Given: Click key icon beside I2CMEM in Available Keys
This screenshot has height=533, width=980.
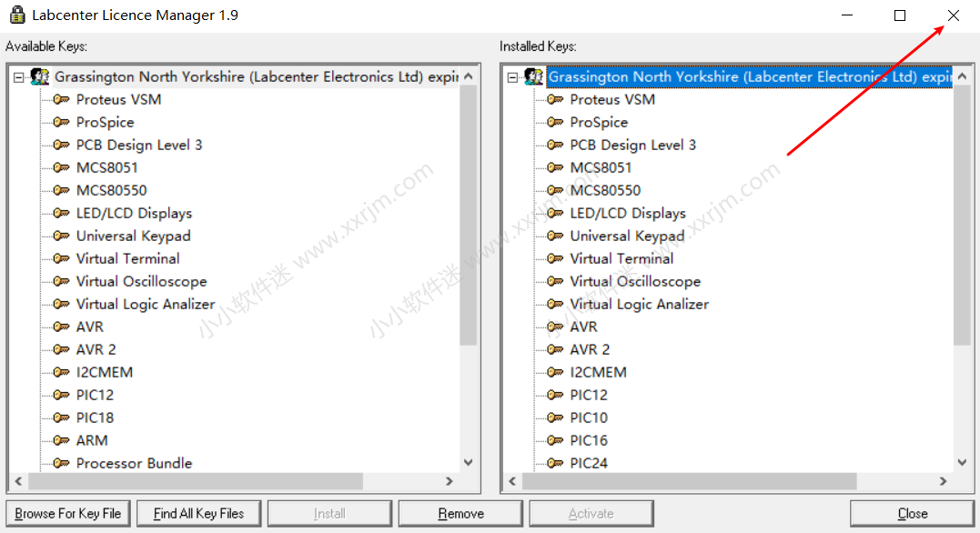Looking at the screenshot, I should point(61,372).
